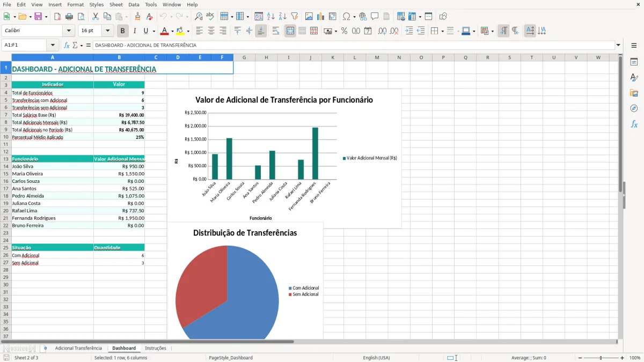
Task: Toggle Center Horizontally alignment
Action: [x=211, y=31]
